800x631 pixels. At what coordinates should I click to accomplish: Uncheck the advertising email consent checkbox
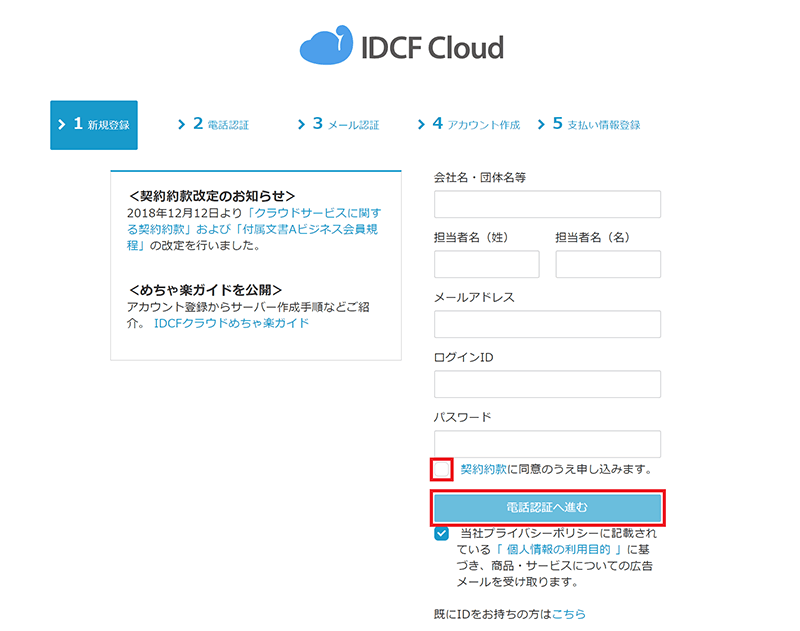(x=442, y=534)
